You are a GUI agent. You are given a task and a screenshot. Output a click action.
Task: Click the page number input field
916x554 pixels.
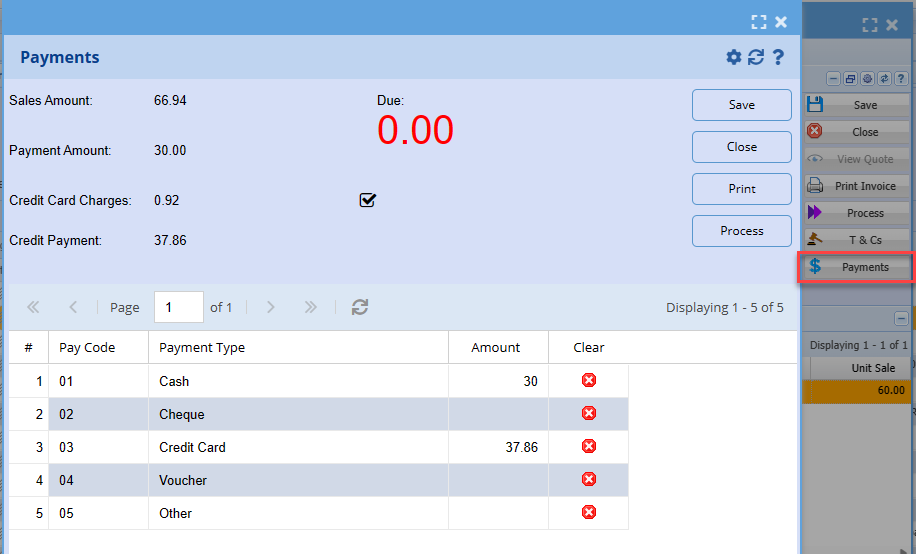pyautogui.click(x=178, y=308)
